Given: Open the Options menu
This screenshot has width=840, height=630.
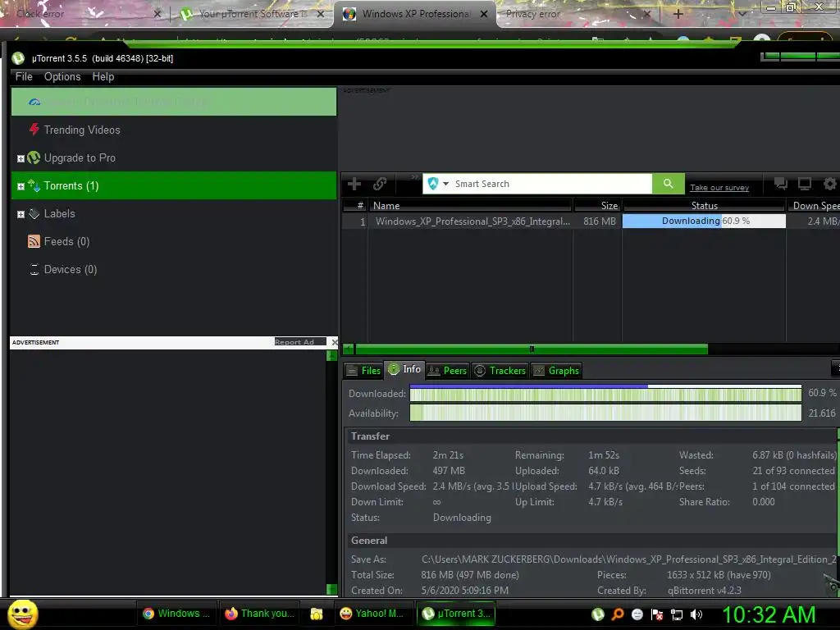Looking at the screenshot, I should (x=62, y=76).
